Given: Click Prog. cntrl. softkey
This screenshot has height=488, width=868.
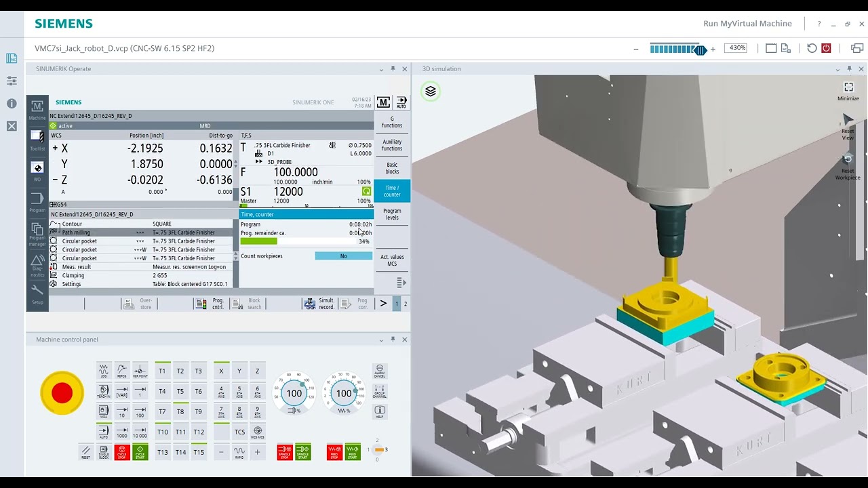Looking at the screenshot, I should [x=210, y=304].
